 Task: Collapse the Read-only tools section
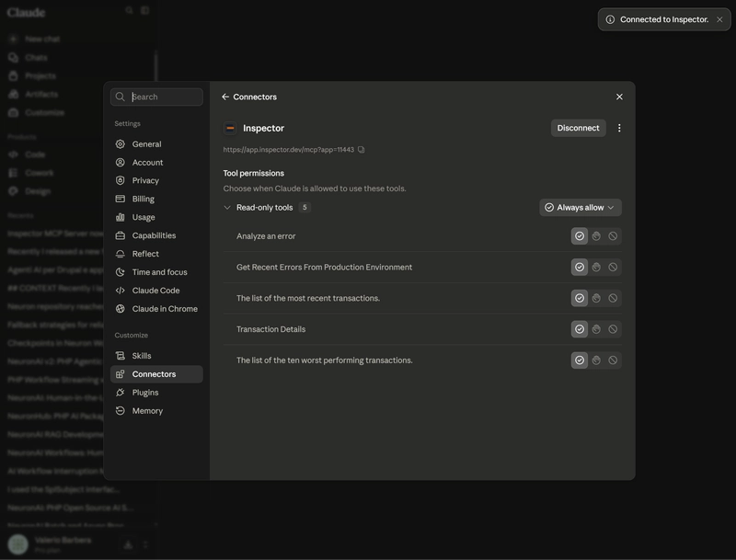[x=227, y=207]
